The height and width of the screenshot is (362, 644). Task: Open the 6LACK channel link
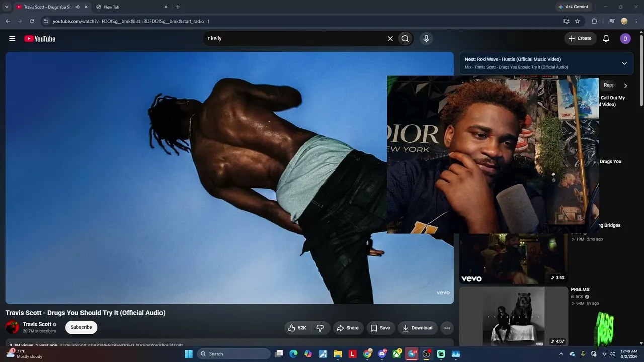click(577, 297)
